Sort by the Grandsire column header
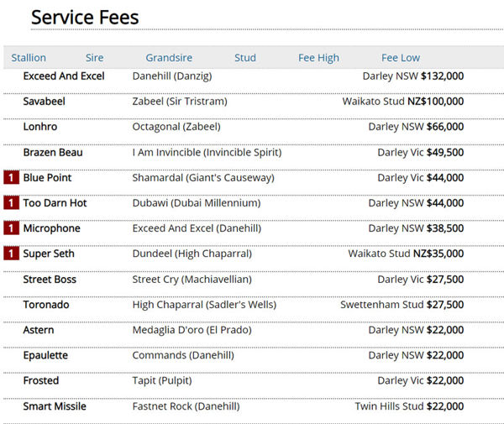 click(x=169, y=58)
